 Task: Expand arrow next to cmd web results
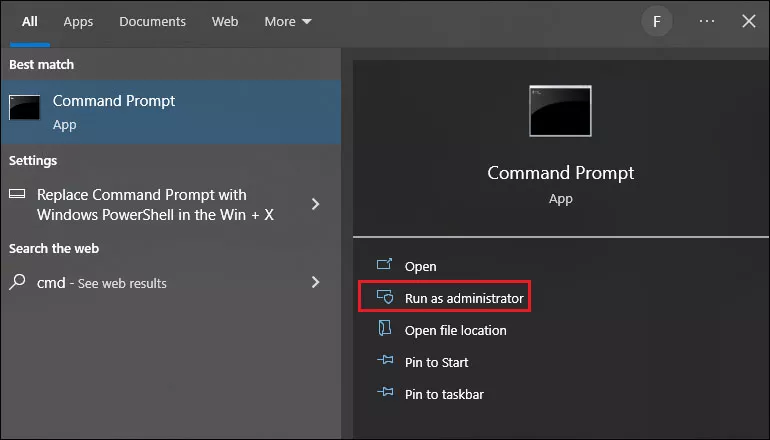pos(316,282)
